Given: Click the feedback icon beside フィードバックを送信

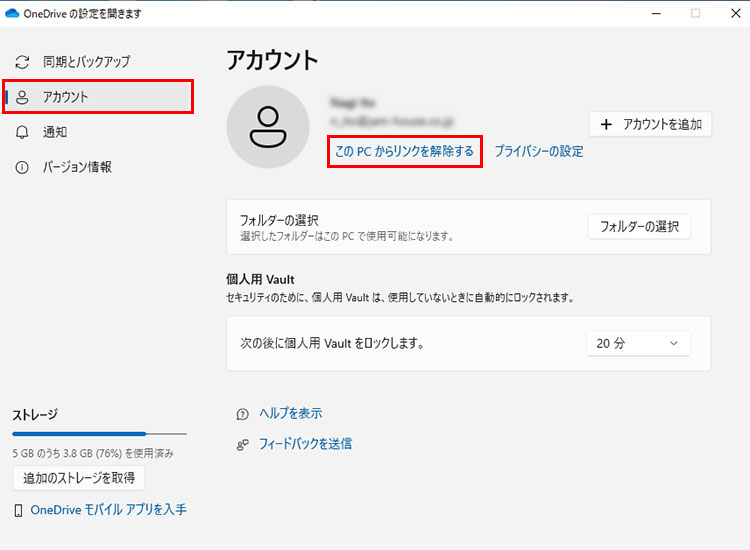Looking at the screenshot, I should (242, 444).
